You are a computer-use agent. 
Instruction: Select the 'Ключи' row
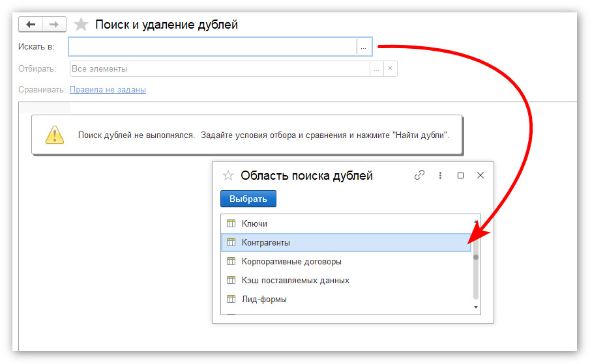coord(346,223)
